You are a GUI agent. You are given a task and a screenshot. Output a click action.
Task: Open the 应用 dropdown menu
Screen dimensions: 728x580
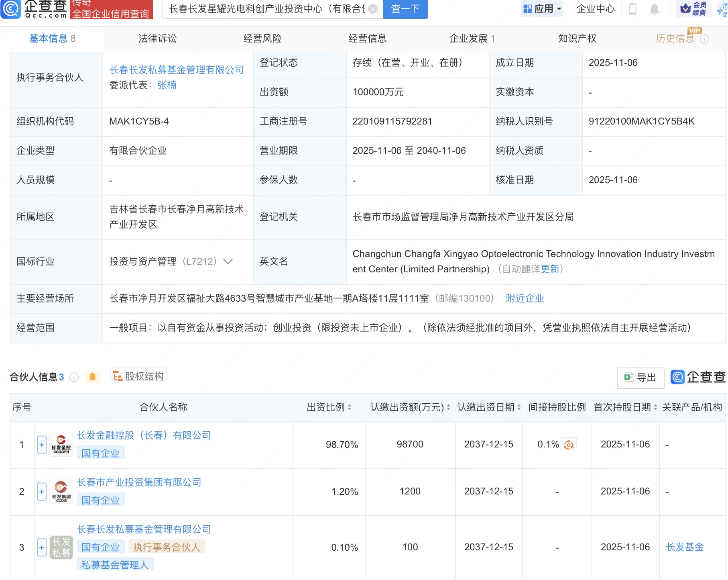[x=543, y=9]
